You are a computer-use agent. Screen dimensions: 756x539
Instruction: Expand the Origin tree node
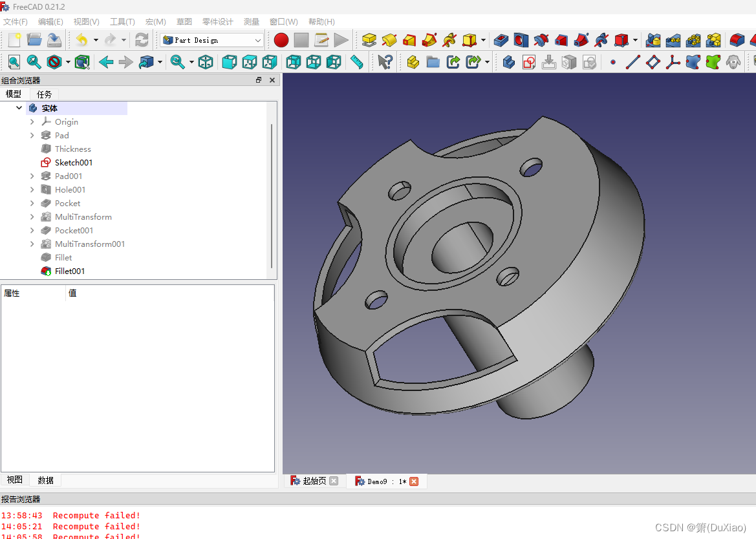click(x=32, y=122)
